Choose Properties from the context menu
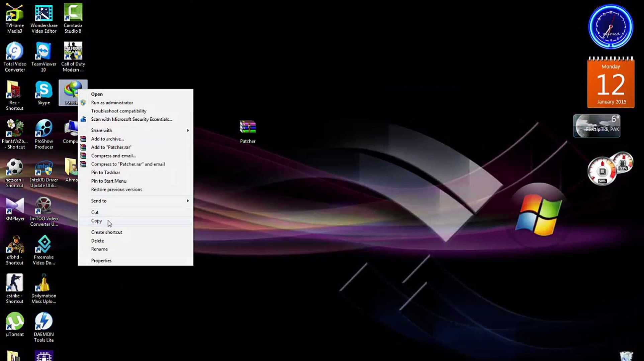The width and height of the screenshot is (644, 361). click(x=135, y=261)
